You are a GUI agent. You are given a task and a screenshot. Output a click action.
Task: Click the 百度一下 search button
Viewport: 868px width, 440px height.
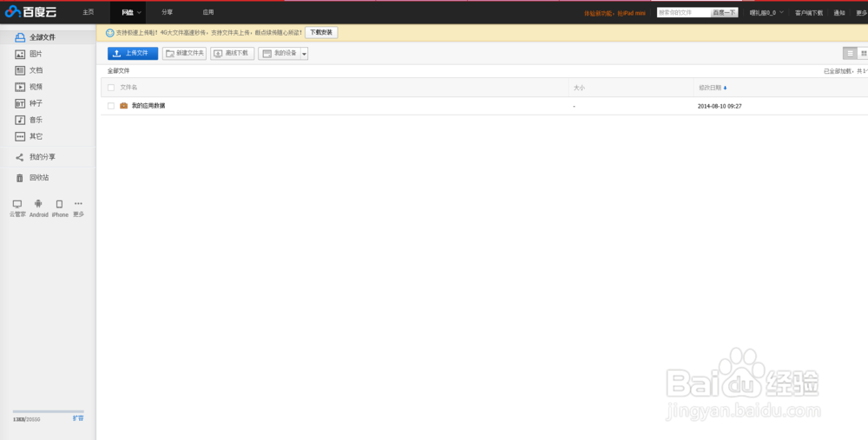[x=724, y=12]
